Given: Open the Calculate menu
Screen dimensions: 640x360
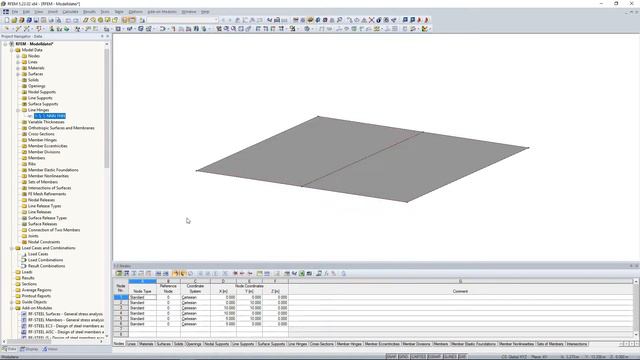Looking at the screenshot, I should tap(70, 12).
